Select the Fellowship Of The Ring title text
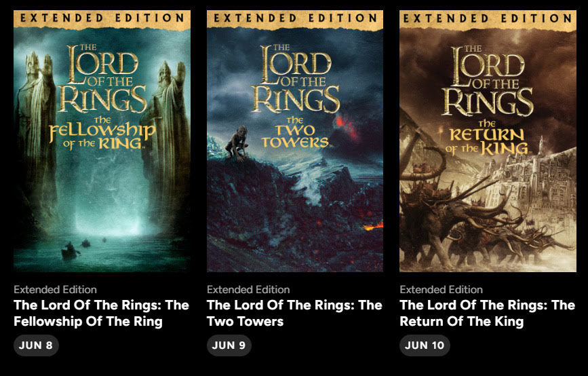 click(x=101, y=314)
